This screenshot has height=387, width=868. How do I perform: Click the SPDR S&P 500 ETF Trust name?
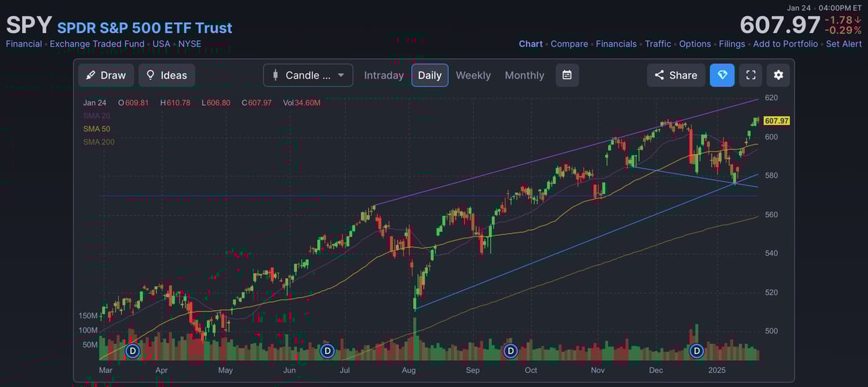coord(144,28)
